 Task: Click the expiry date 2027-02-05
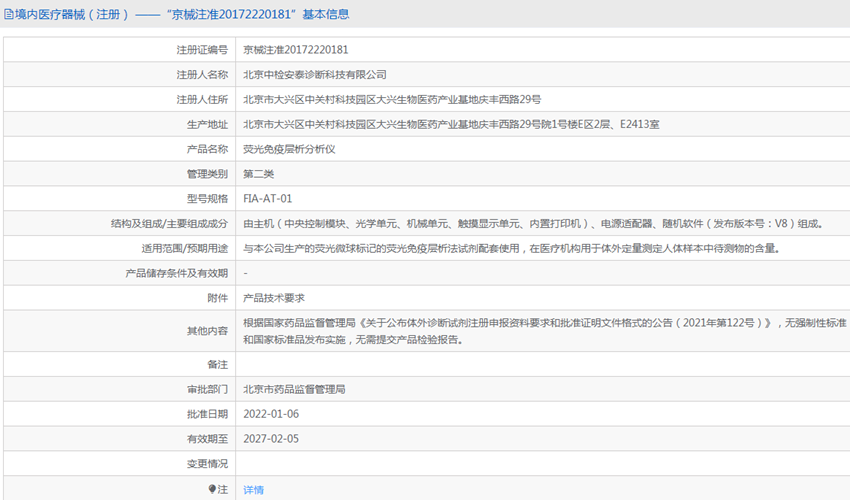[x=271, y=438]
